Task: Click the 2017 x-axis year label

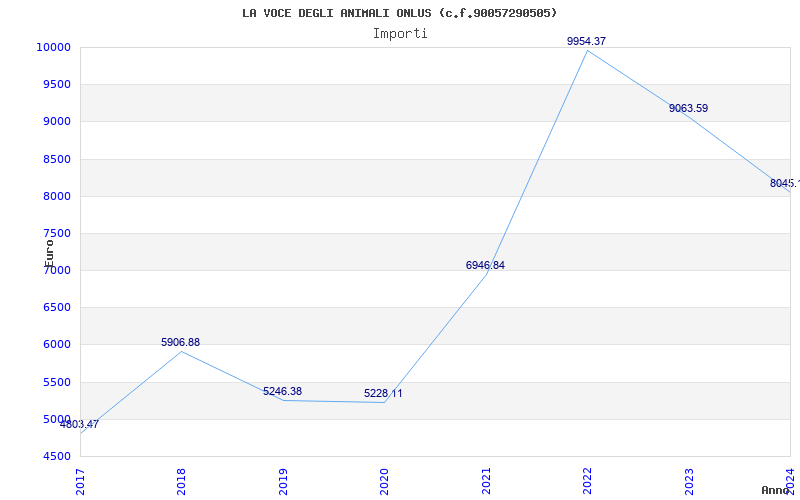Action: pos(80,482)
